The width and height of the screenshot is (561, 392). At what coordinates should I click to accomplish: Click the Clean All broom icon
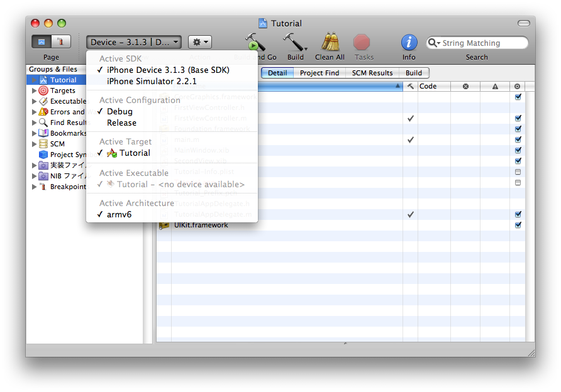pos(331,43)
